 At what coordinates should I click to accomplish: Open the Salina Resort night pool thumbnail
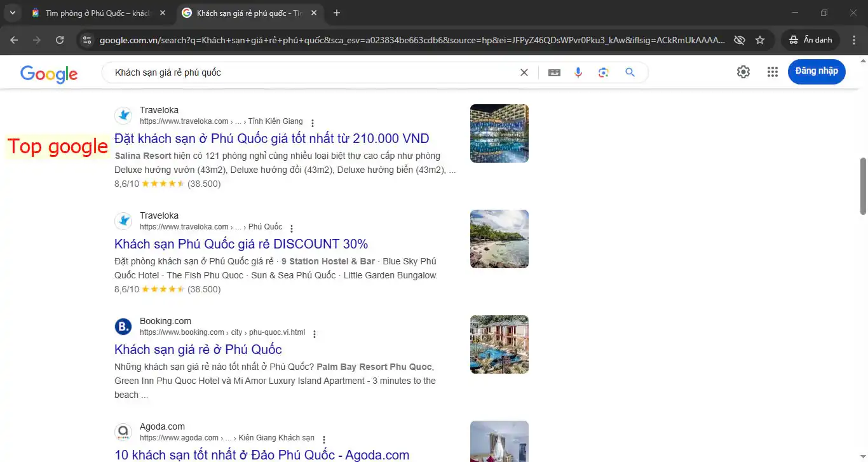(499, 133)
